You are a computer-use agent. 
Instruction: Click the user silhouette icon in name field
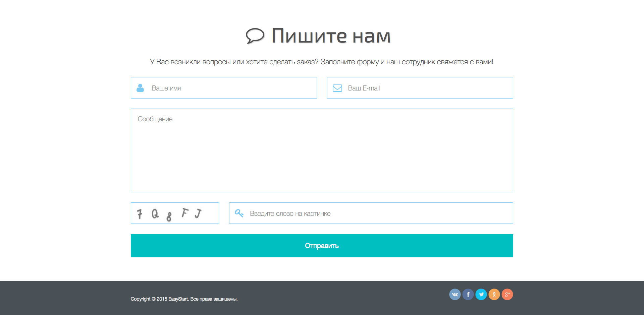point(140,88)
